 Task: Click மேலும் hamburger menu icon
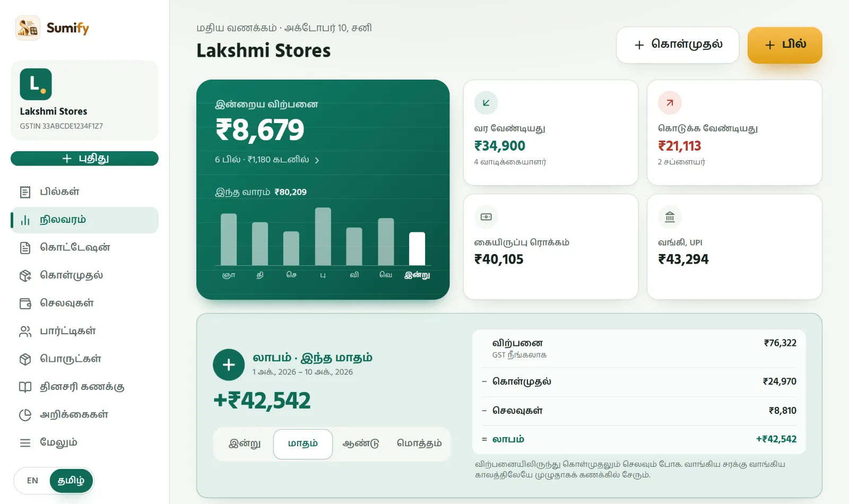[25, 442]
